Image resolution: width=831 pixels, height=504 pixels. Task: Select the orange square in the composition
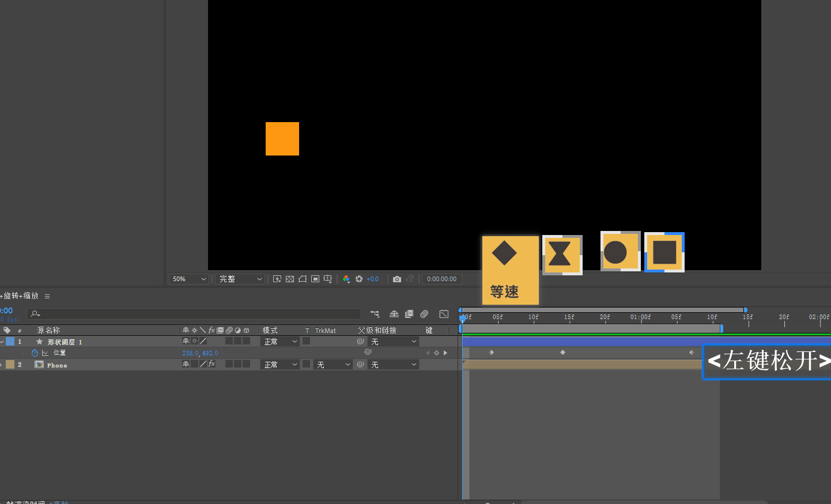pyautogui.click(x=282, y=139)
